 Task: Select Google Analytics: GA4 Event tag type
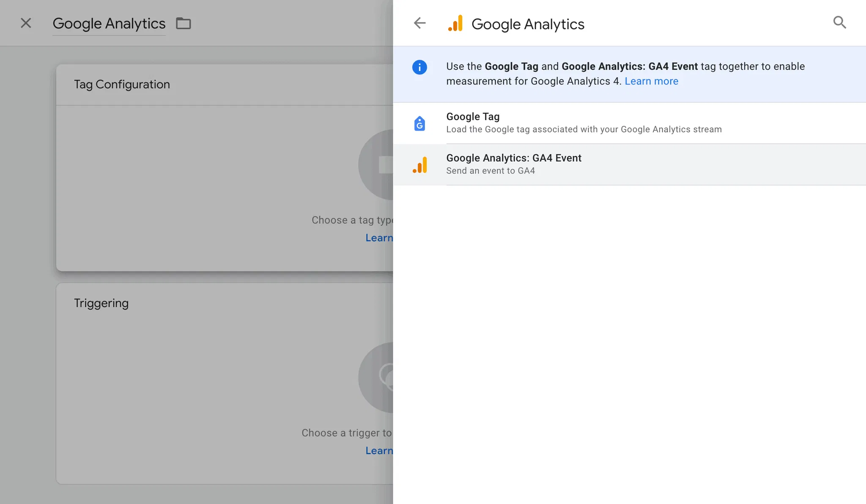click(514, 164)
